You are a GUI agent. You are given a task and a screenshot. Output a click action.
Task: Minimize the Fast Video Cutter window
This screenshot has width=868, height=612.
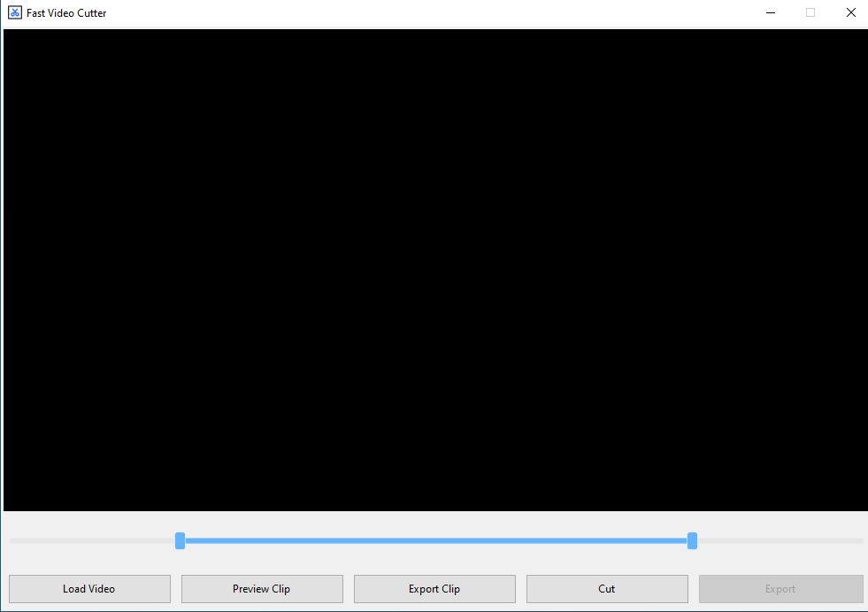771,12
